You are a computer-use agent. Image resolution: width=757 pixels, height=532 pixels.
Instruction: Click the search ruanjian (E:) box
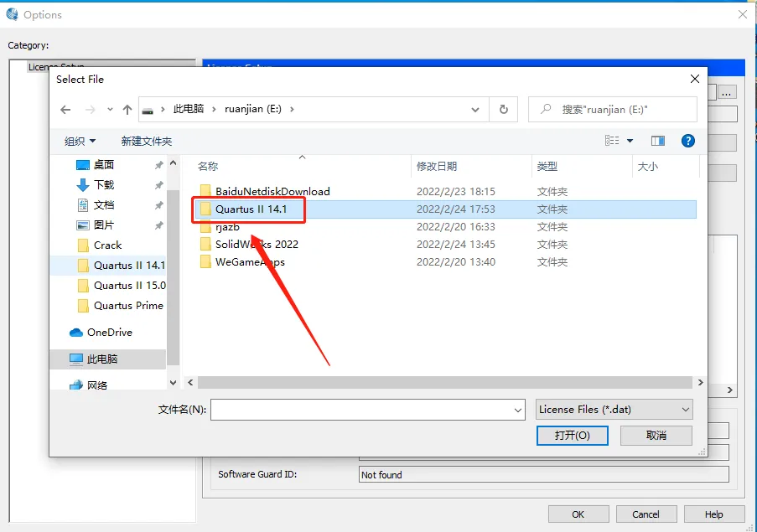(x=612, y=110)
